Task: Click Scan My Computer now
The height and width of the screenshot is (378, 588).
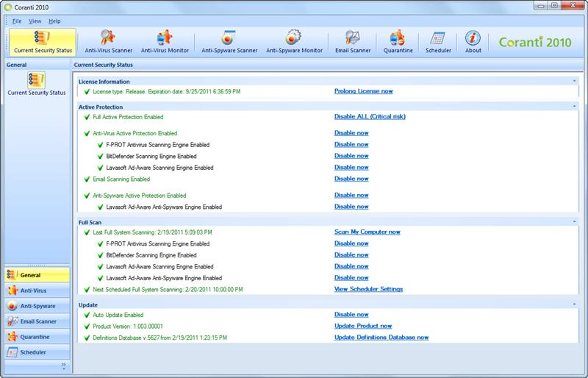Action: click(367, 232)
